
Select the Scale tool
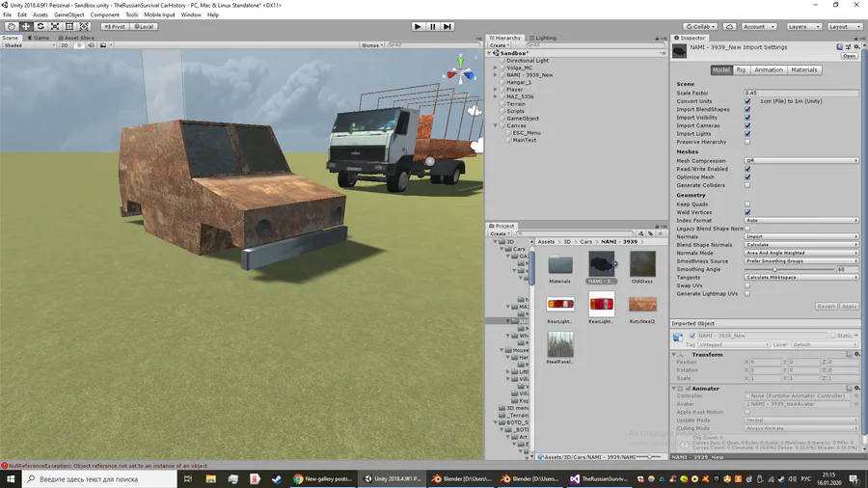[55, 27]
